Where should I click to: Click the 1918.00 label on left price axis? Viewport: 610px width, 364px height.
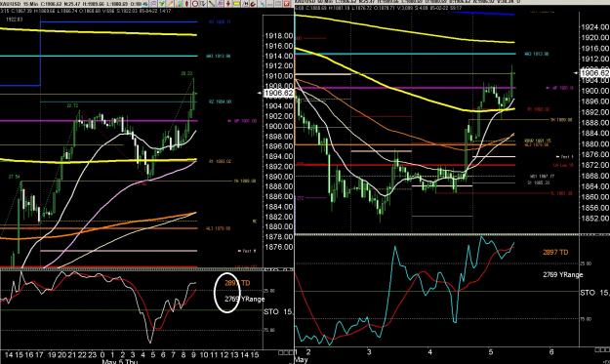click(x=279, y=36)
